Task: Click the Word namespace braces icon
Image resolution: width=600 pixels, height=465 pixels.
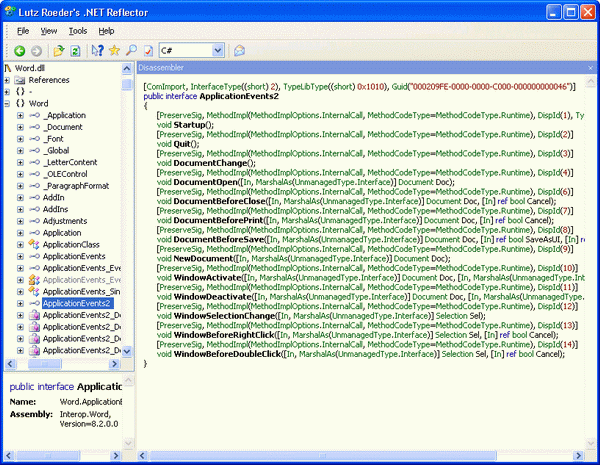Action: click(20, 103)
